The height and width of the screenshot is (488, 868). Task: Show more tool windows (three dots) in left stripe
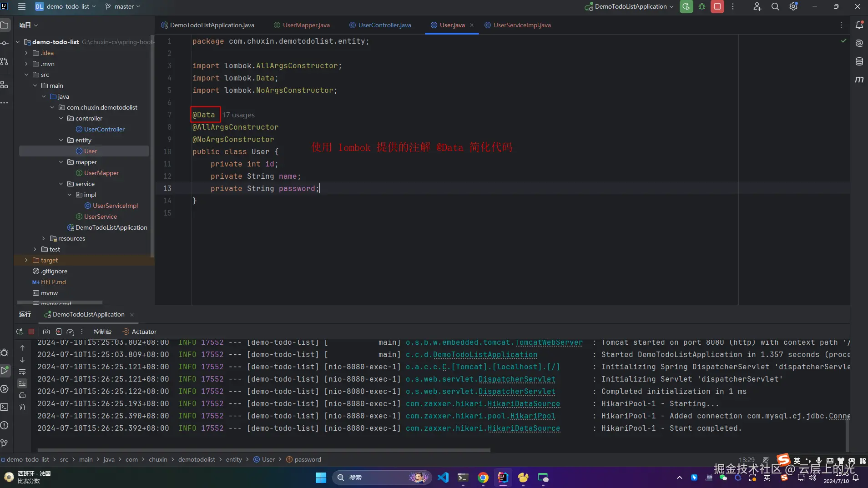(x=5, y=103)
